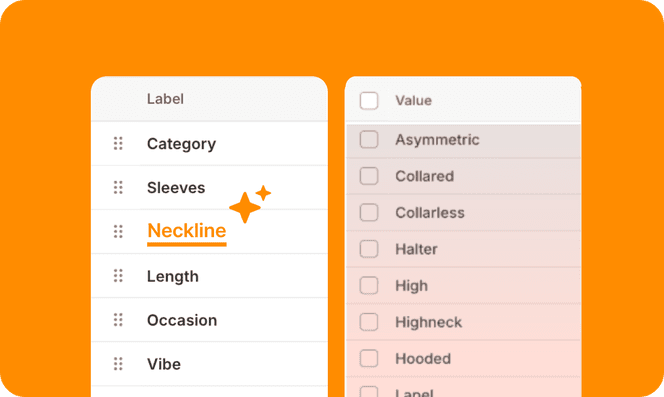Click the orange sparkle icon near Neckline
664x397 pixels.
(x=250, y=204)
